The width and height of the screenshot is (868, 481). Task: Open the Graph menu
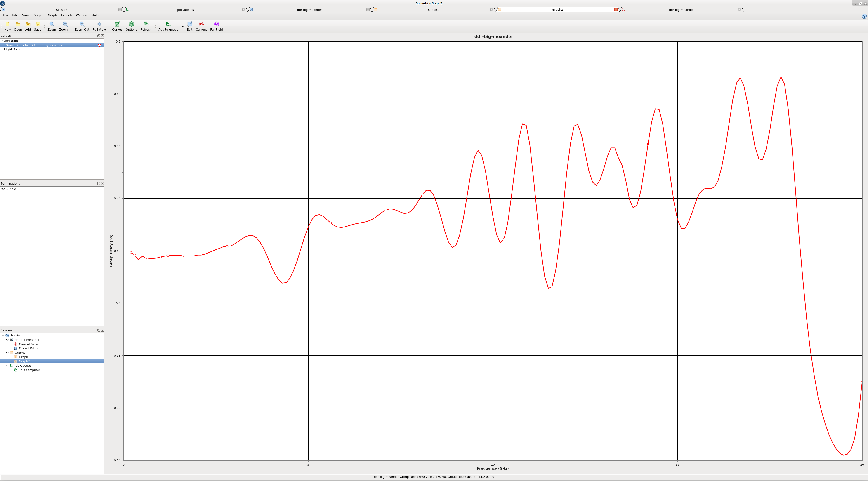[x=52, y=16]
